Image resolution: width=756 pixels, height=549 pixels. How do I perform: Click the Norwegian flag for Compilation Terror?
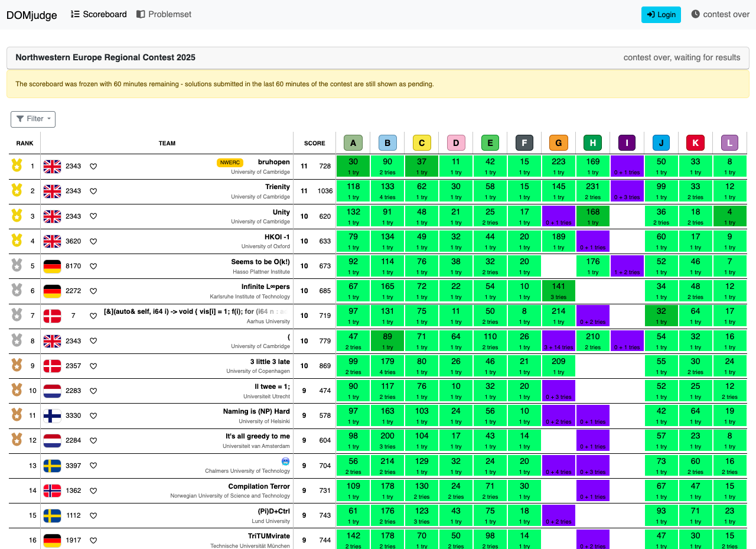pyautogui.click(x=53, y=490)
